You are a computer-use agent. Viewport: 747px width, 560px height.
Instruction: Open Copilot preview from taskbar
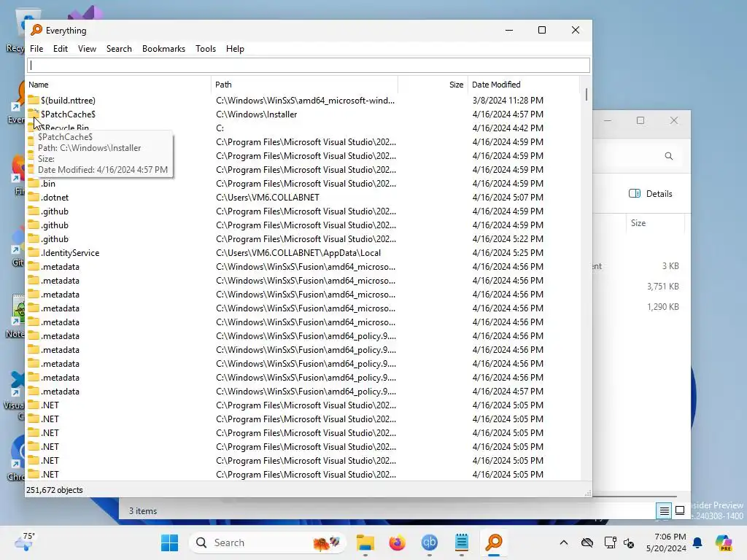724,542
